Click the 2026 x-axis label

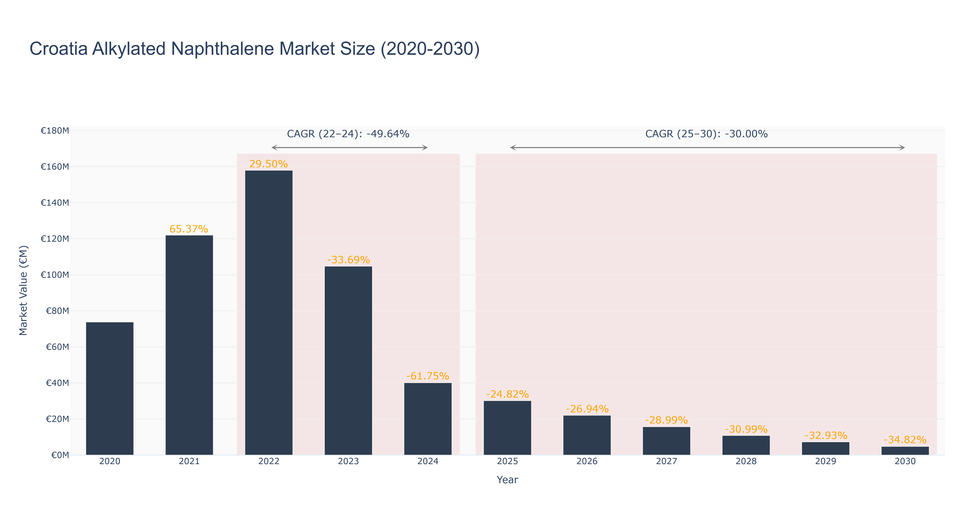tap(587, 461)
